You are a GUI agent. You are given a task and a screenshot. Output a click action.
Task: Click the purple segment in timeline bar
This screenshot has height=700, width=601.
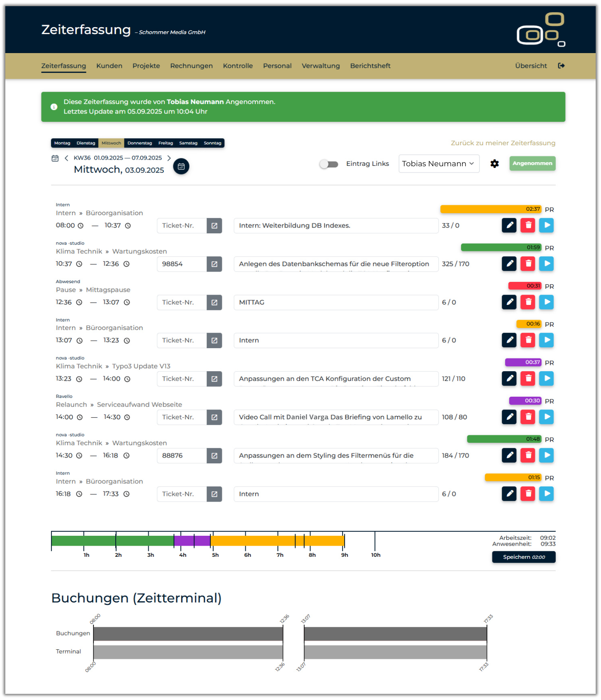pyautogui.click(x=192, y=541)
